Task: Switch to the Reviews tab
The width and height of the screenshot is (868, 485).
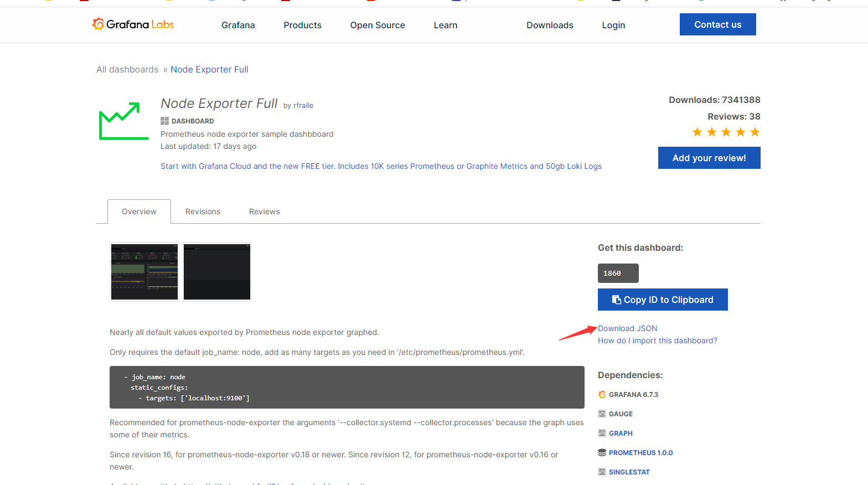Action: tap(264, 212)
